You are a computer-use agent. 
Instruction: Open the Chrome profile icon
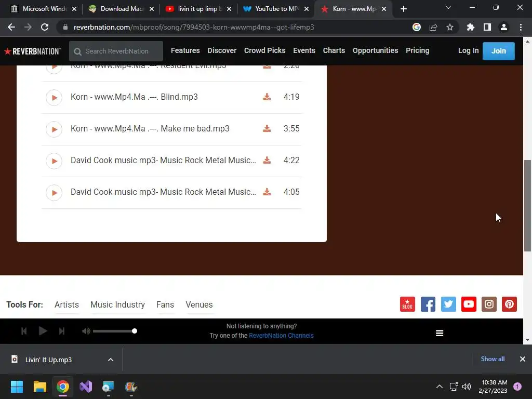pos(504,27)
